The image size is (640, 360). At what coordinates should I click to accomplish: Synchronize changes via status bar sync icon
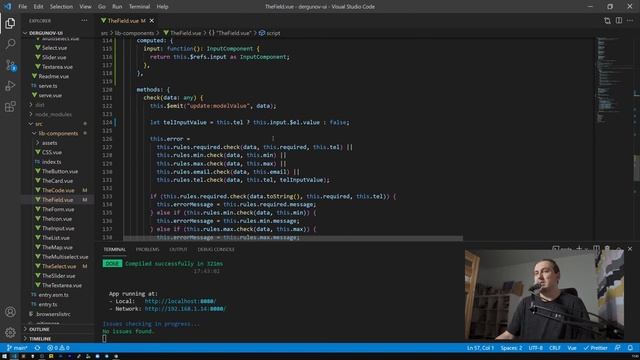[37, 348]
